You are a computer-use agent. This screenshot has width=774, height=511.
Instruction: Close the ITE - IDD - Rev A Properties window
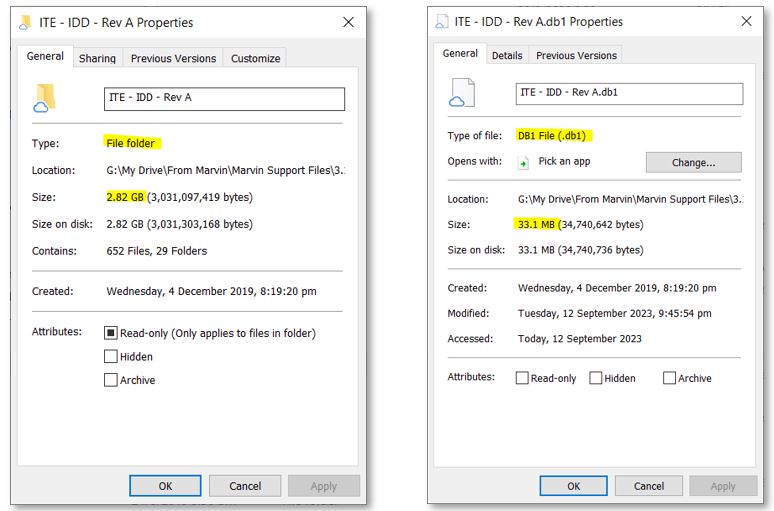pos(348,22)
